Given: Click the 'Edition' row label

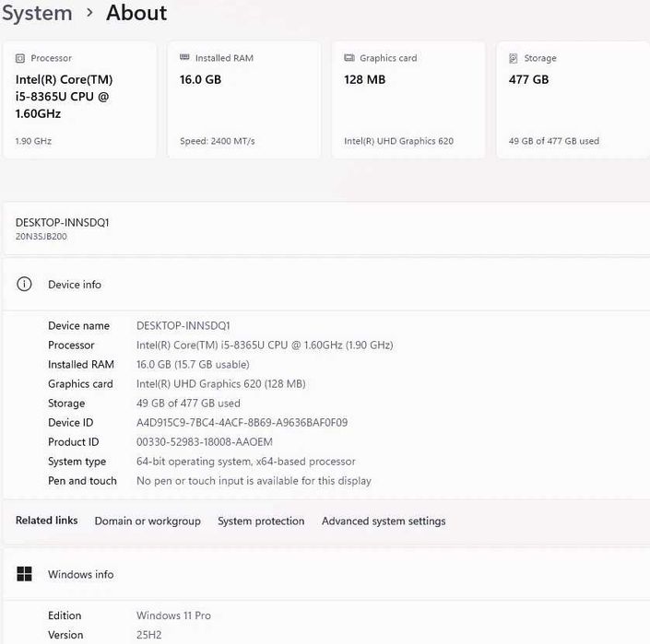Looking at the screenshot, I should point(65,615).
